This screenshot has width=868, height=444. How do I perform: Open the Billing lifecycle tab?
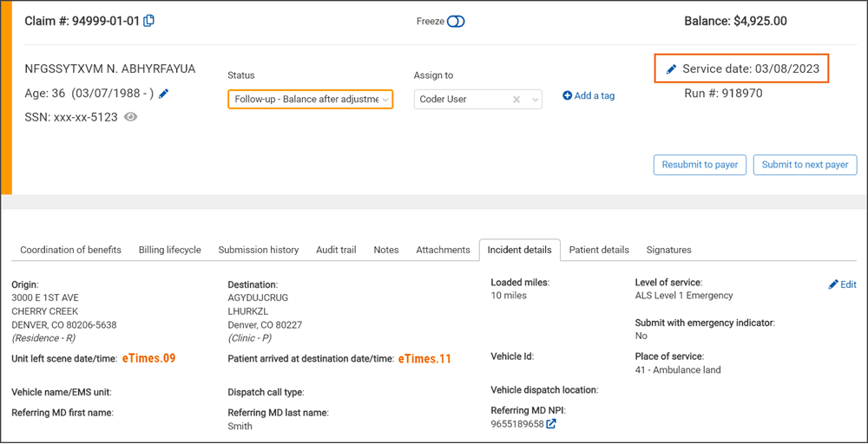click(x=170, y=250)
